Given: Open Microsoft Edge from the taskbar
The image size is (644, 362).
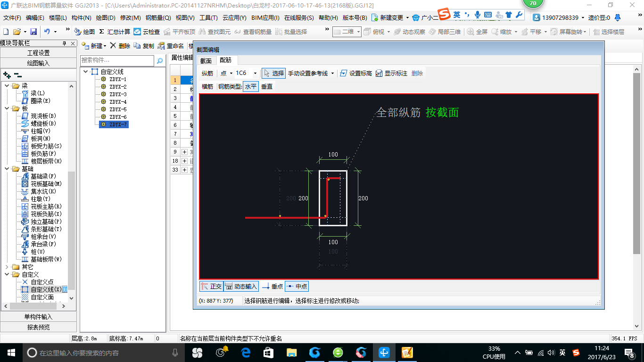Looking at the screenshot, I should 246,352.
